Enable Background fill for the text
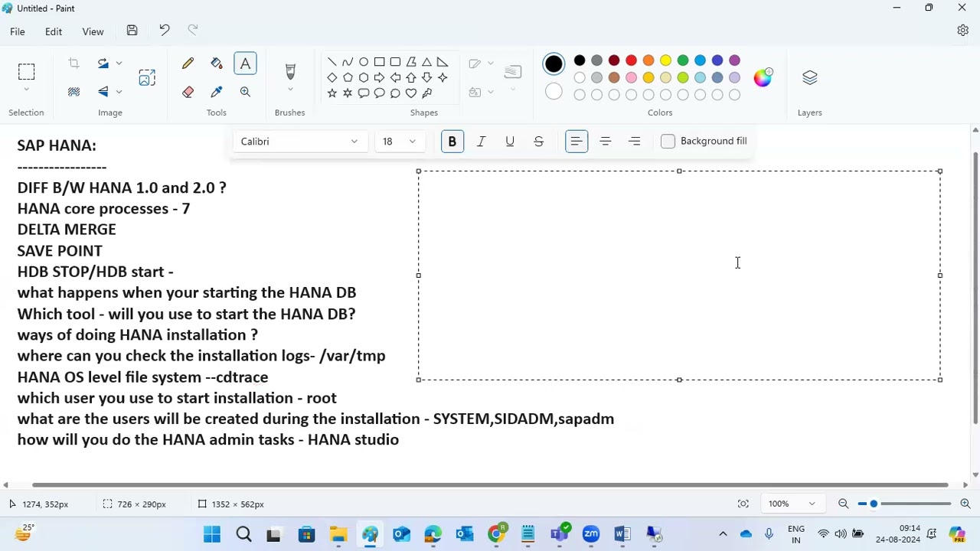 tap(667, 141)
